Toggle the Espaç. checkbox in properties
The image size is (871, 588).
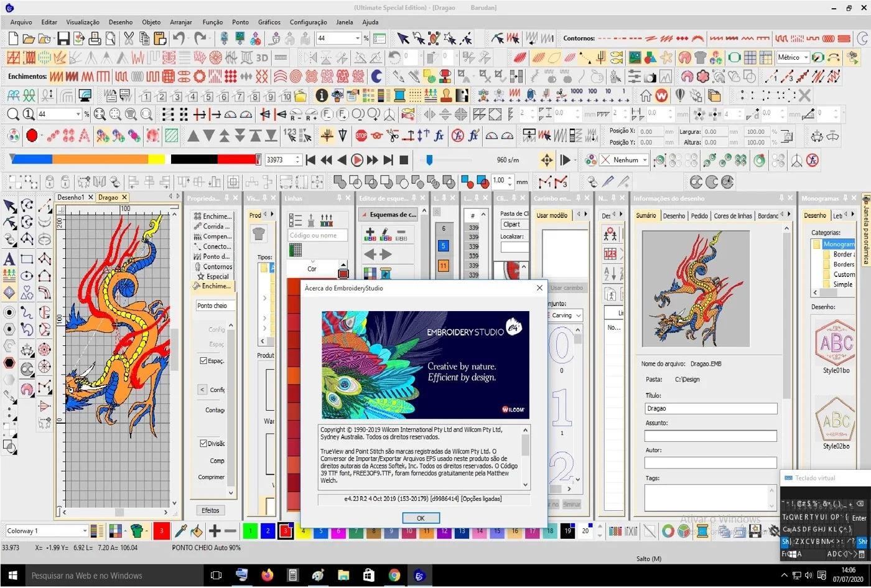coord(203,361)
